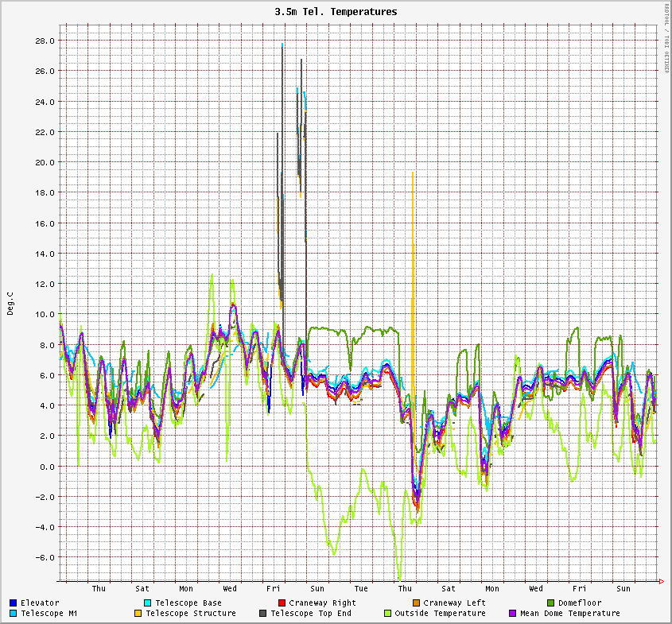Click the cyan Telescope Base legend swatch
The image size is (672, 624).
[148, 603]
